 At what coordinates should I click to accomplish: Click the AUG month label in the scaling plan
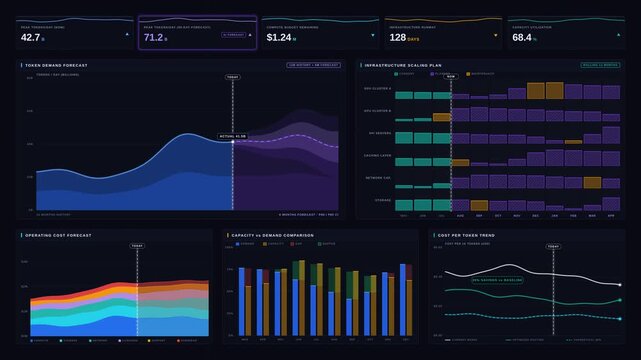(x=460, y=216)
